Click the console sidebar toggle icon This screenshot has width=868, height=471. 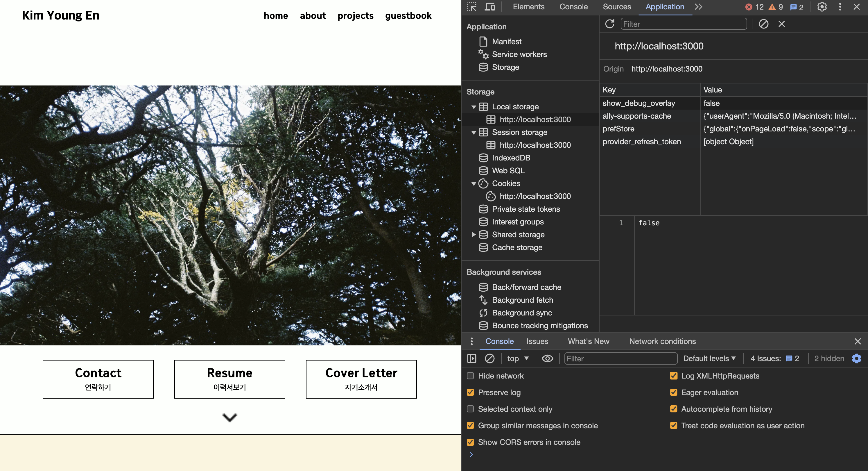[x=471, y=358]
